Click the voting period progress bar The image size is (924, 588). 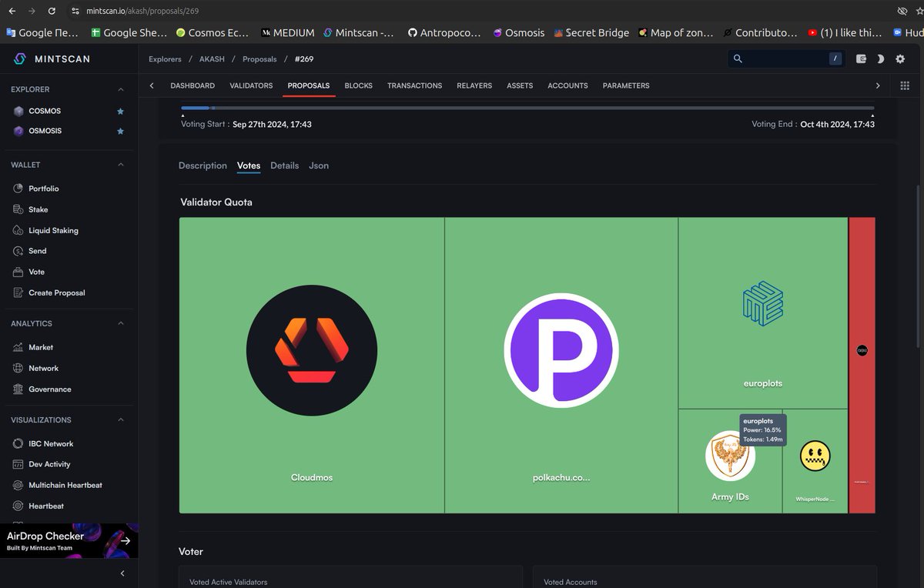click(527, 108)
